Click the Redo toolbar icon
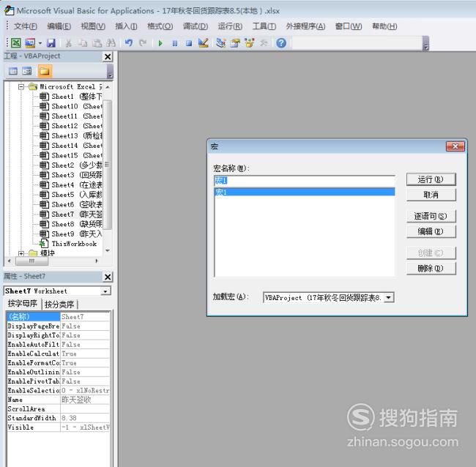The width and height of the screenshot is (476, 467). click(143, 43)
